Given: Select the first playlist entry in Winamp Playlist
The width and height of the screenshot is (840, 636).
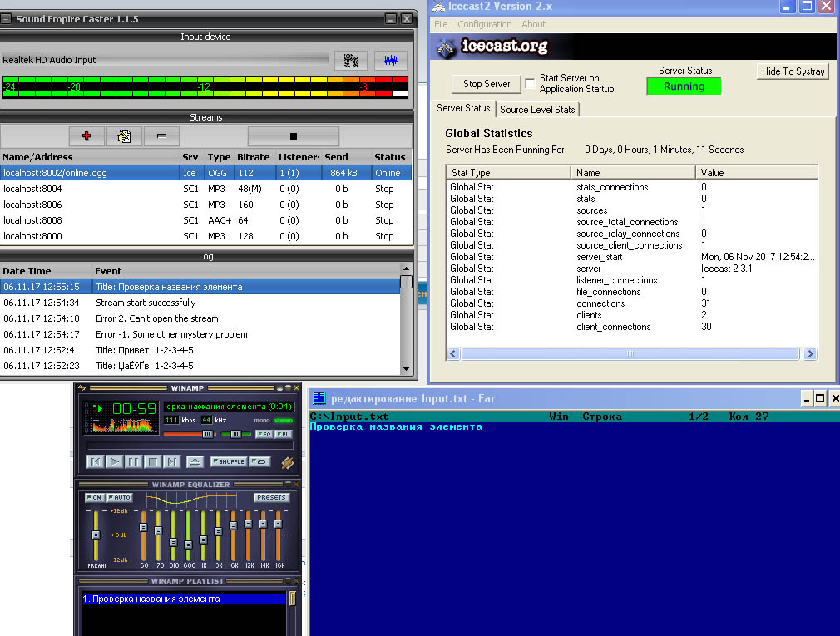Looking at the screenshot, I should click(x=183, y=599).
